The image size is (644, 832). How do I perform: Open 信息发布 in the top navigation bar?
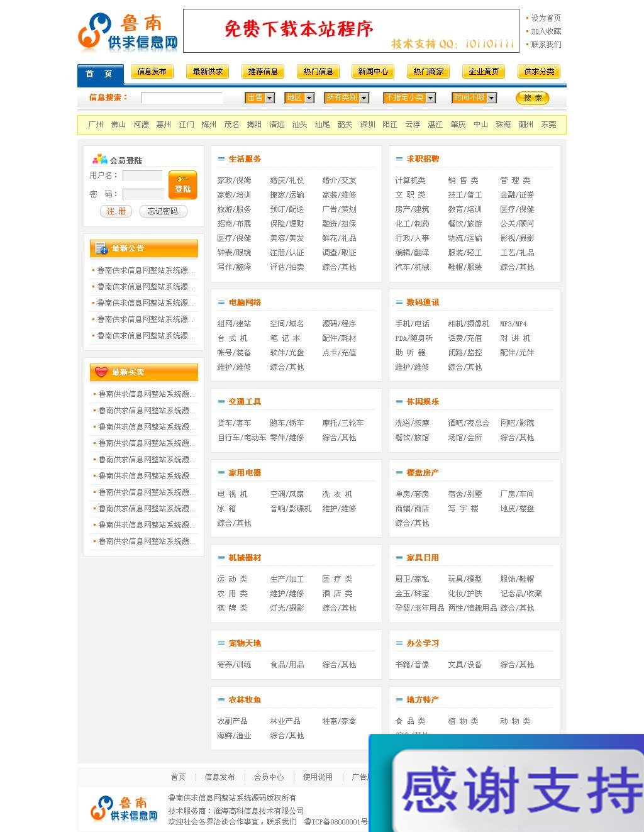point(152,72)
